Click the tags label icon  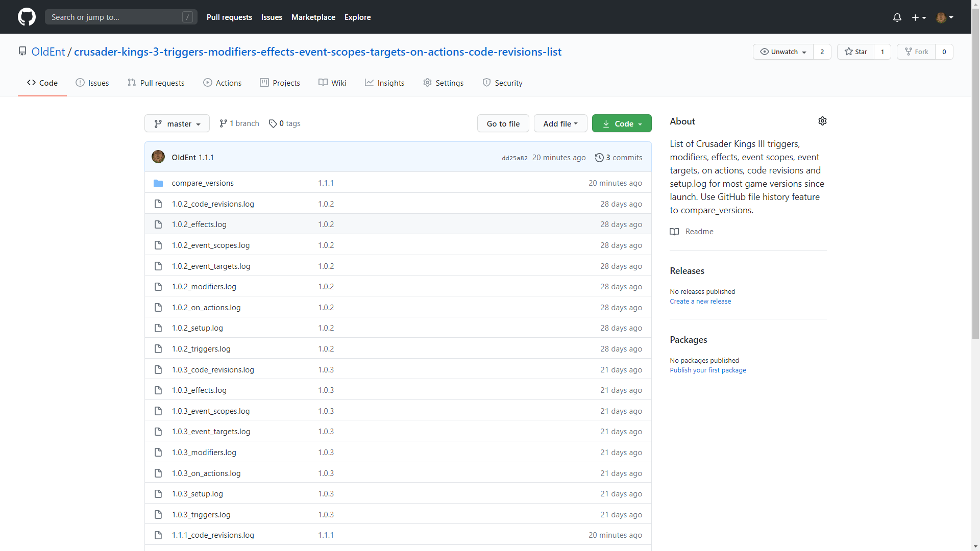tap(273, 123)
